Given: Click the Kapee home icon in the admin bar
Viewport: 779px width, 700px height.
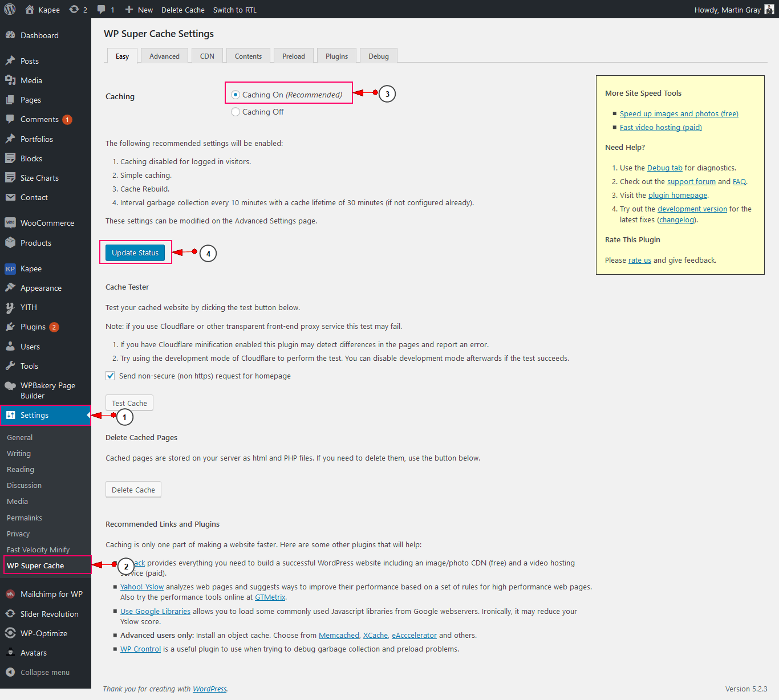Looking at the screenshot, I should coord(30,10).
